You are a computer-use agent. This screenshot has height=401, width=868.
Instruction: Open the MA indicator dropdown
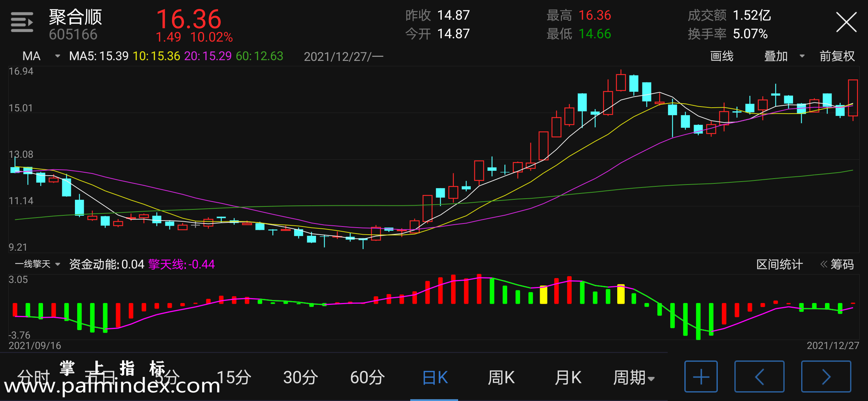coord(41,56)
